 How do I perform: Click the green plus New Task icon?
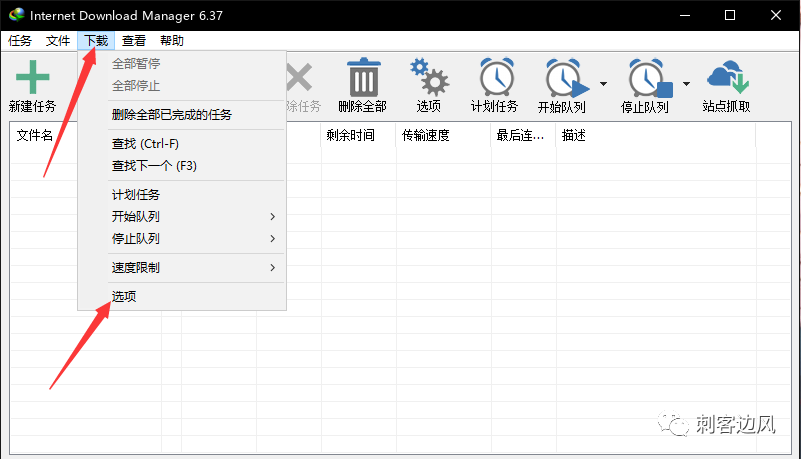[x=33, y=77]
